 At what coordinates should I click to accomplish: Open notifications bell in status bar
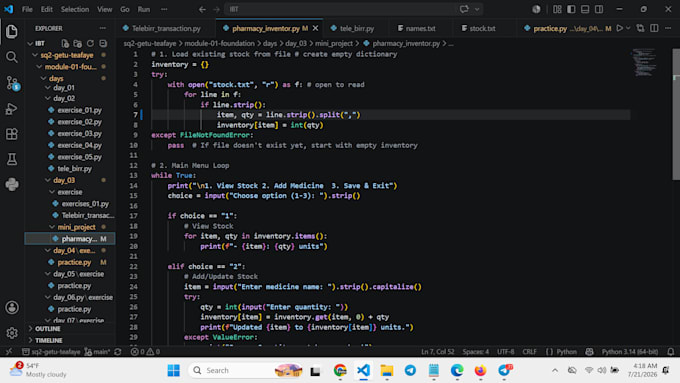coord(670,352)
